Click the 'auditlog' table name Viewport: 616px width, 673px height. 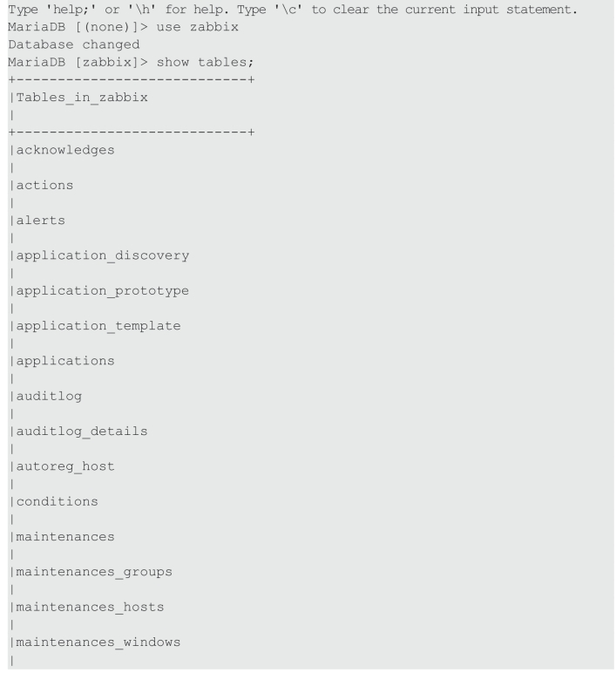tap(49, 397)
